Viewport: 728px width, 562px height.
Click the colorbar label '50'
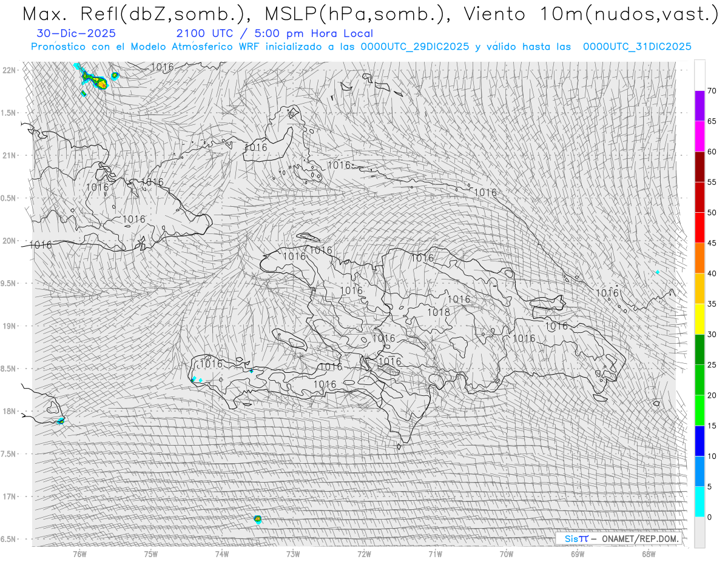tap(712, 213)
